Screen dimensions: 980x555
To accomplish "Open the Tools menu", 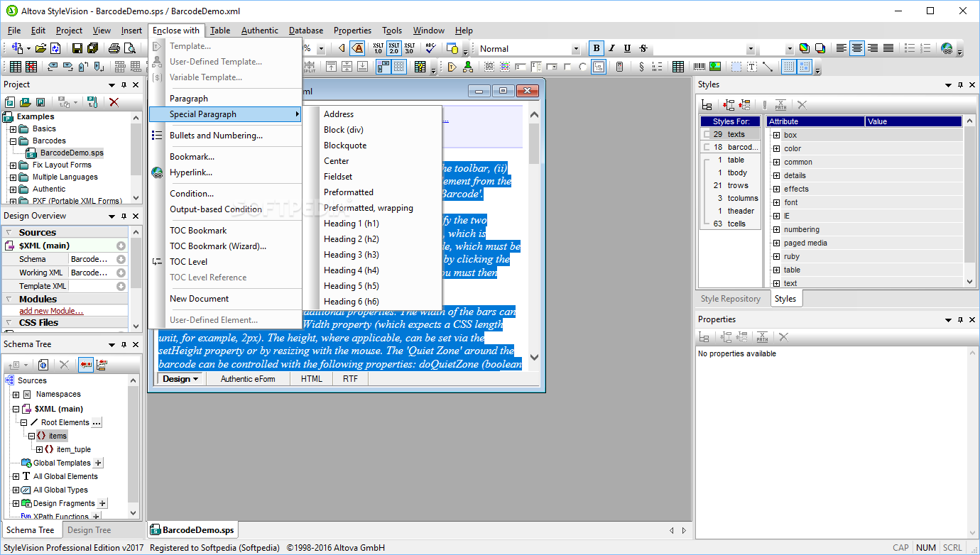I will tap(392, 31).
